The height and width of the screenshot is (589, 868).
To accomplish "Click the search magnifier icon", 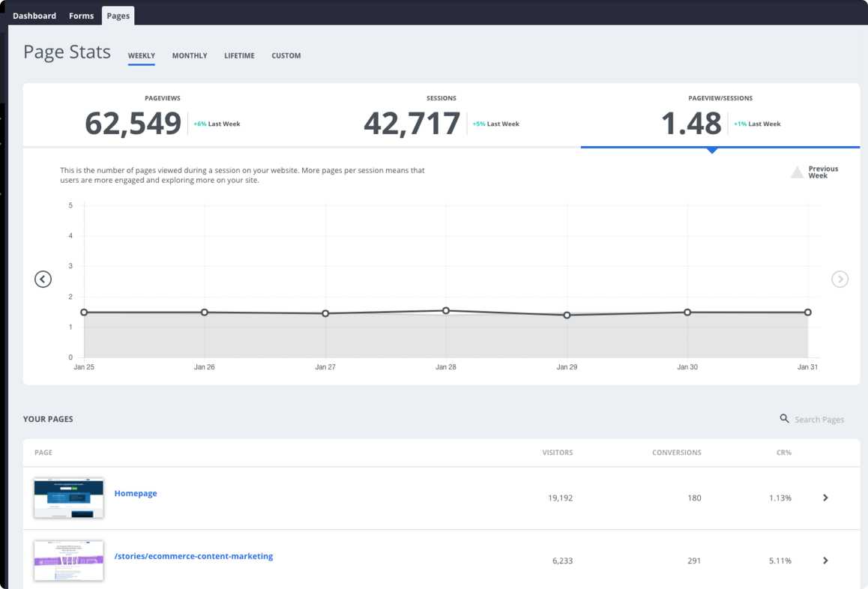I will pos(784,419).
